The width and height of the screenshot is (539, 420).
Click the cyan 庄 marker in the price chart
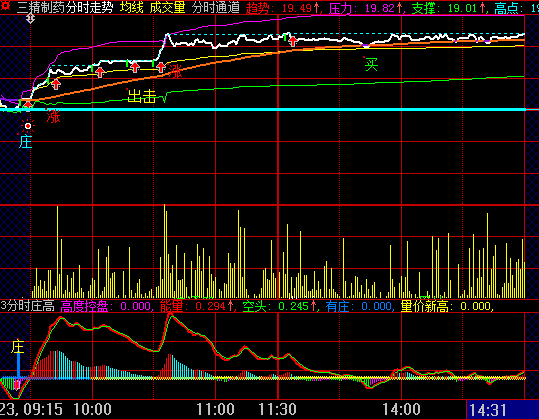tap(25, 142)
